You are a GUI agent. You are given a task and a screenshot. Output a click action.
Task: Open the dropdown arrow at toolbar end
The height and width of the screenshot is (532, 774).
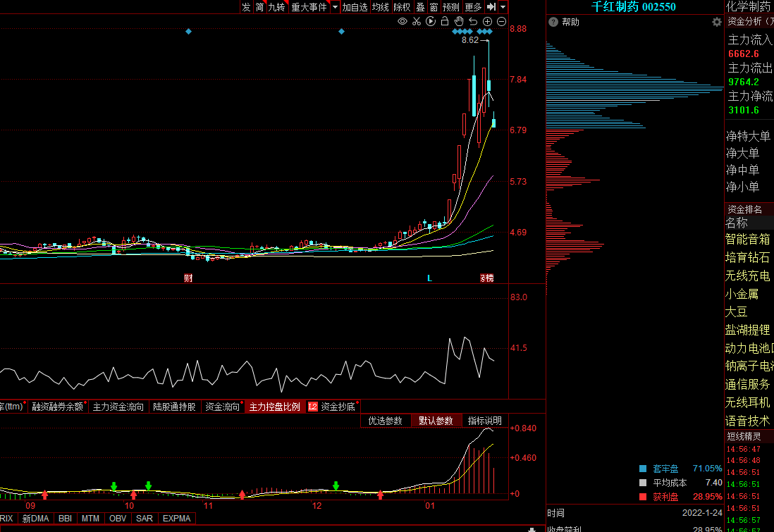point(503,7)
